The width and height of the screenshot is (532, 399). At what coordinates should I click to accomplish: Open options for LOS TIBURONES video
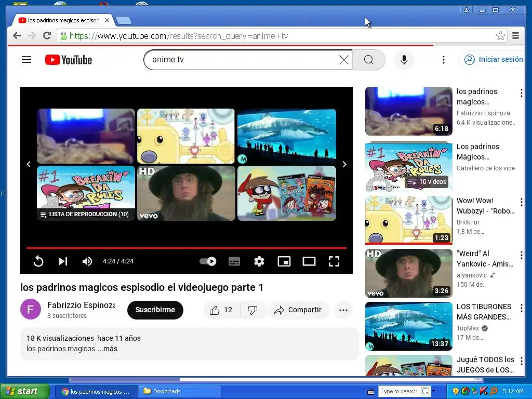click(521, 308)
